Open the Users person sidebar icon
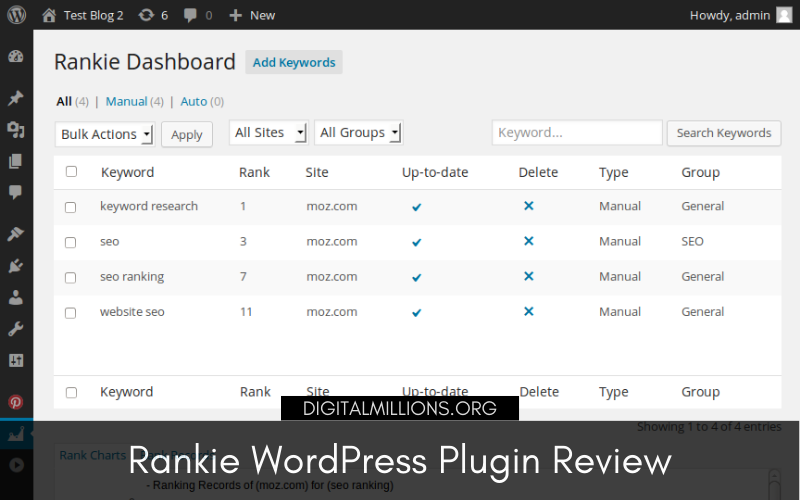The width and height of the screenshot is (800, 500). [x=16, y=297]
